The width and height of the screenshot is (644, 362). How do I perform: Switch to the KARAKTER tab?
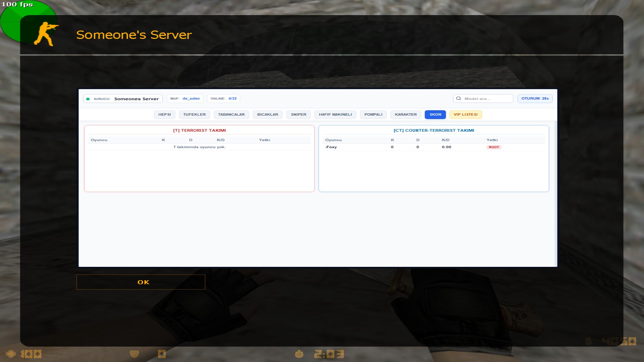(406, 115)
